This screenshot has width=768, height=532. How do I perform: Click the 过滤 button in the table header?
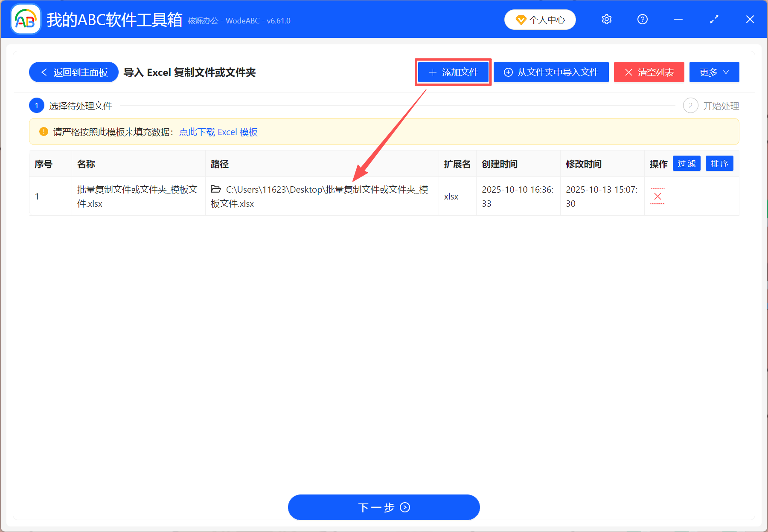686,163
